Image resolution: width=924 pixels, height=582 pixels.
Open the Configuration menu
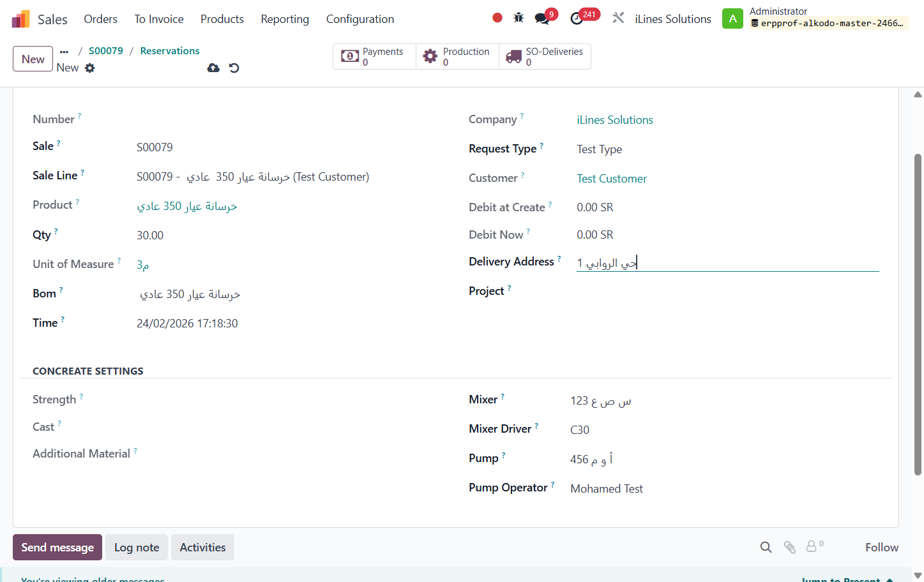tap(360, 19)
